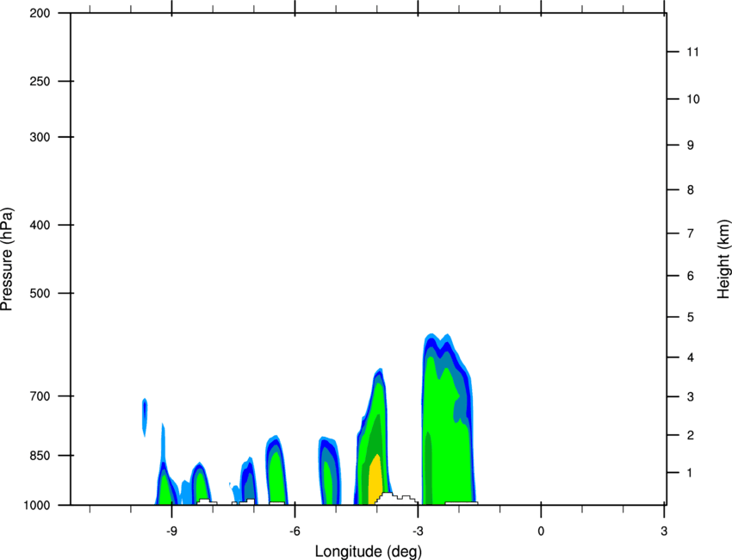This screenshot has width=732, height=560.
Task: Click longitude tick label -9
Action: 171,532
